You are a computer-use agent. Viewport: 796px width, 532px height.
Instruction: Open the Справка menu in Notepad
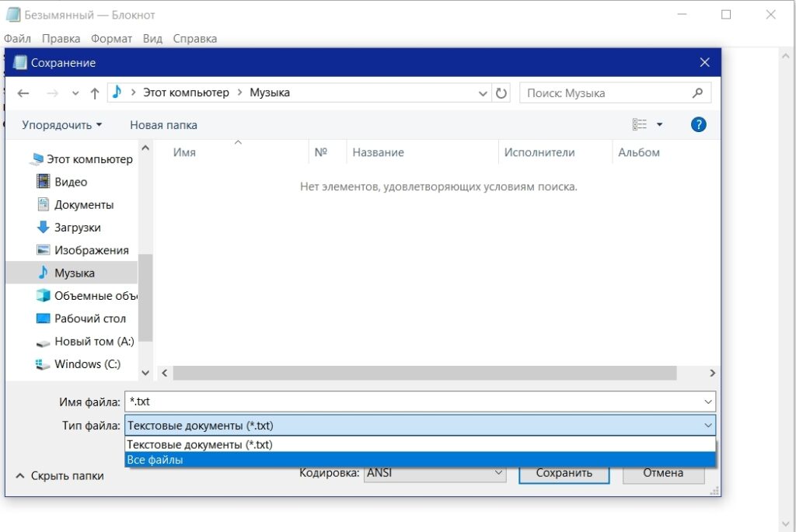tap(195, 39)
